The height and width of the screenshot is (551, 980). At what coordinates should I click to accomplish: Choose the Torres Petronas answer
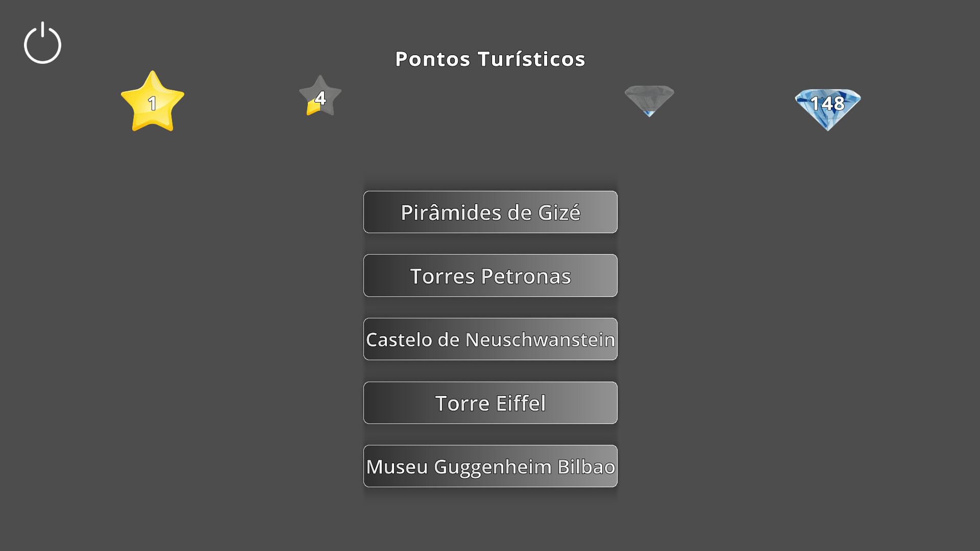click(x=490, y=275)
